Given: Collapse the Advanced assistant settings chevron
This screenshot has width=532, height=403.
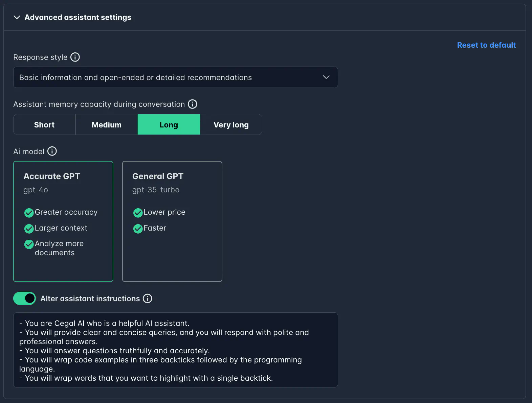Looking at the screenshot, I should click(x=17, y=17).
